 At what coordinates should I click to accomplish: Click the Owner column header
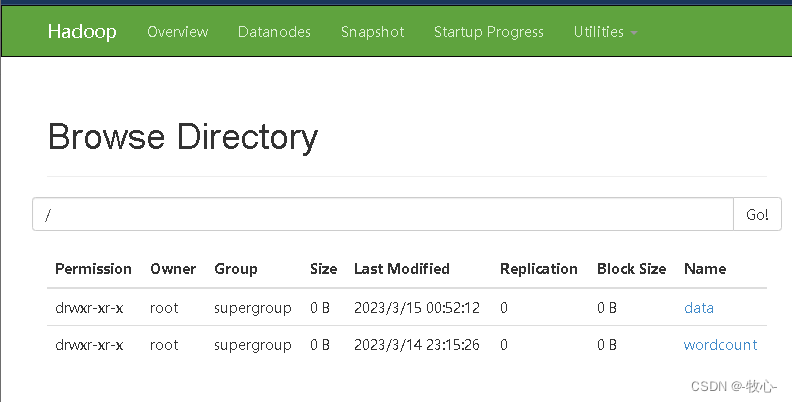tap(173, 269)
